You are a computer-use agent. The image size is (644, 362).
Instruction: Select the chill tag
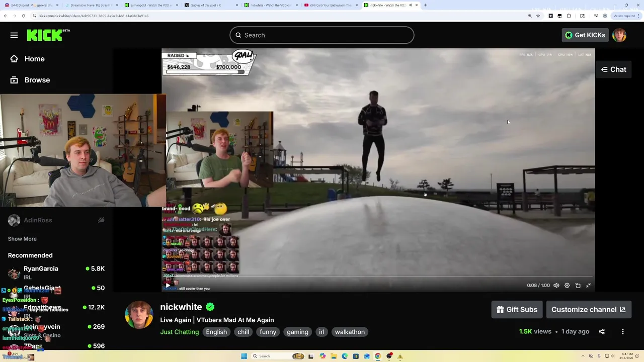coord(243,332)
